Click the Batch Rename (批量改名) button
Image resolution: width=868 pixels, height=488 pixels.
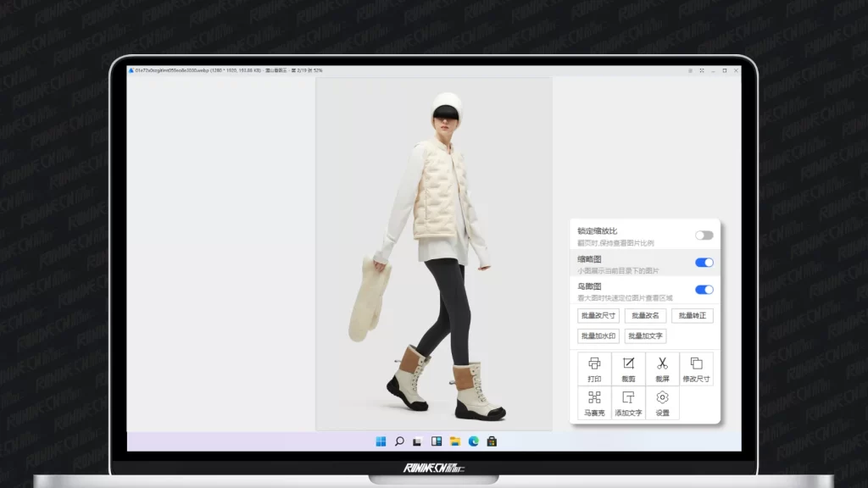pyautogui.click(x=645, y=316)
